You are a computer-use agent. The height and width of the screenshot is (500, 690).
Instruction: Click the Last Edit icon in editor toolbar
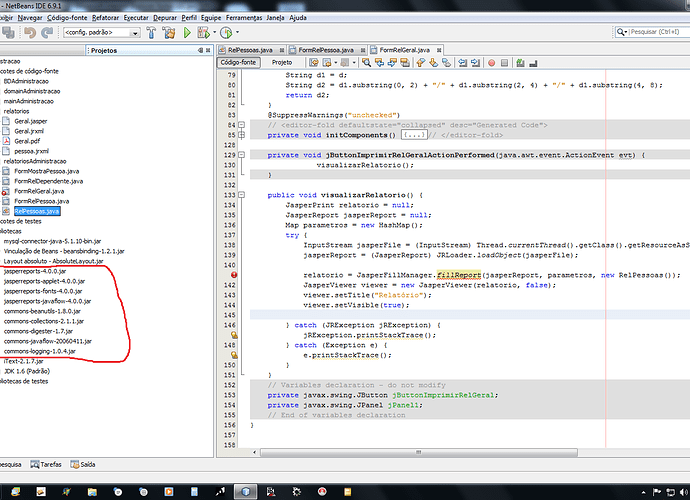pyautogui.click(x=314, y=63)
